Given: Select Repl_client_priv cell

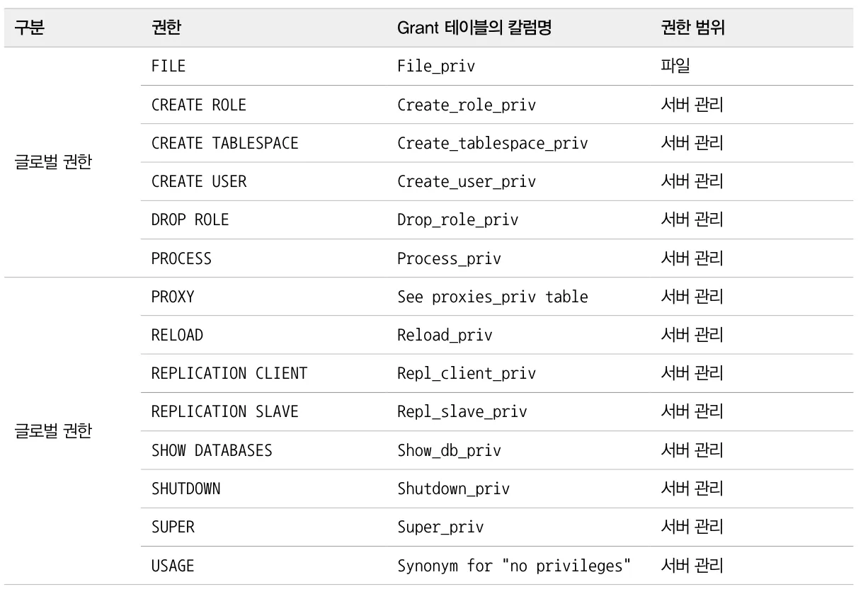Looking at the screenshot, I should (467, 374).
